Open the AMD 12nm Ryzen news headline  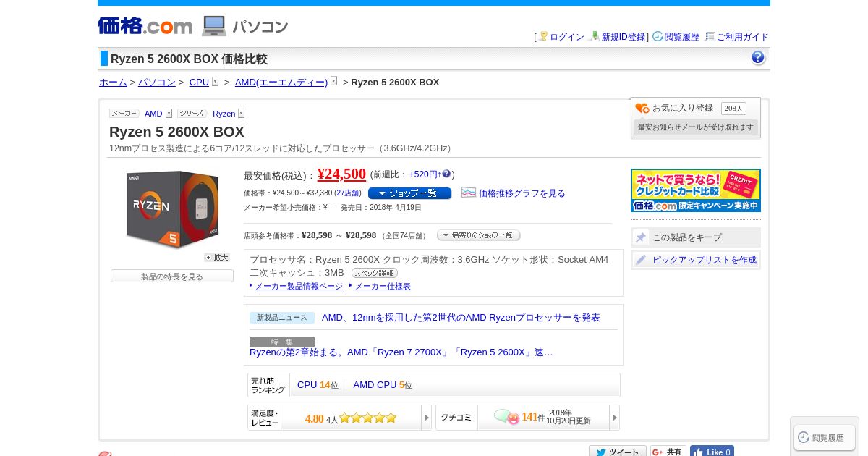coord(461,318)
